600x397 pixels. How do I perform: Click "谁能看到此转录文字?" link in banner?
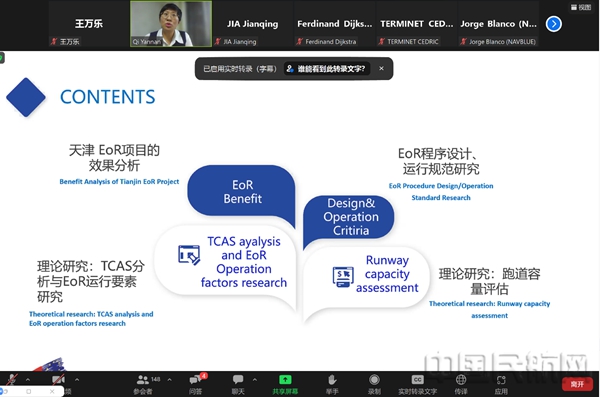(327, 69)
